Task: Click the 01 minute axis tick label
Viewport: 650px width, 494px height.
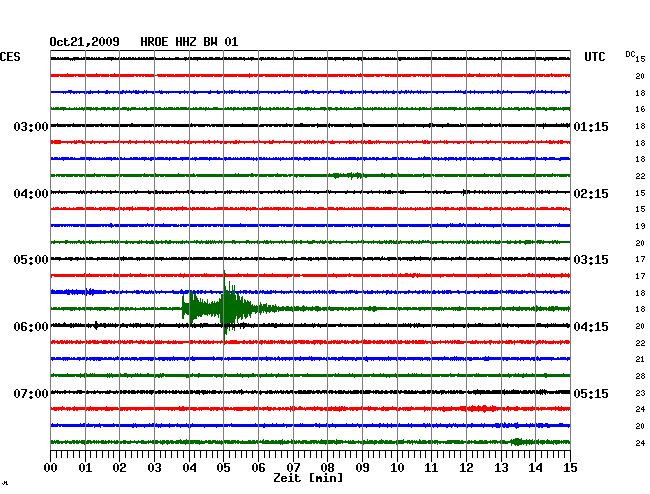Action: 85,468
